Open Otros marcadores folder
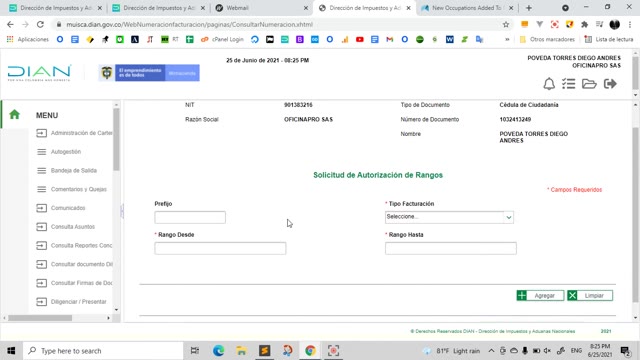This screenshot has width=640, height=360. pyautogui.click(x=547, y=40)
